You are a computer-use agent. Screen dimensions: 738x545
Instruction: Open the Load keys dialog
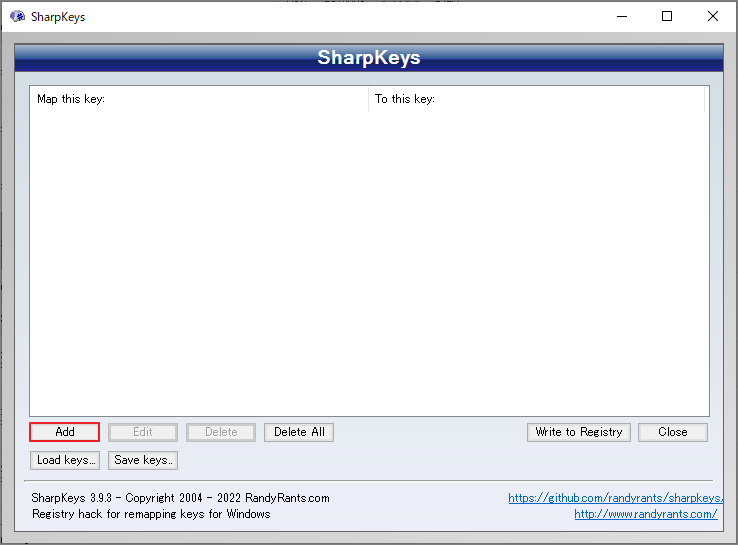[65, 460]
